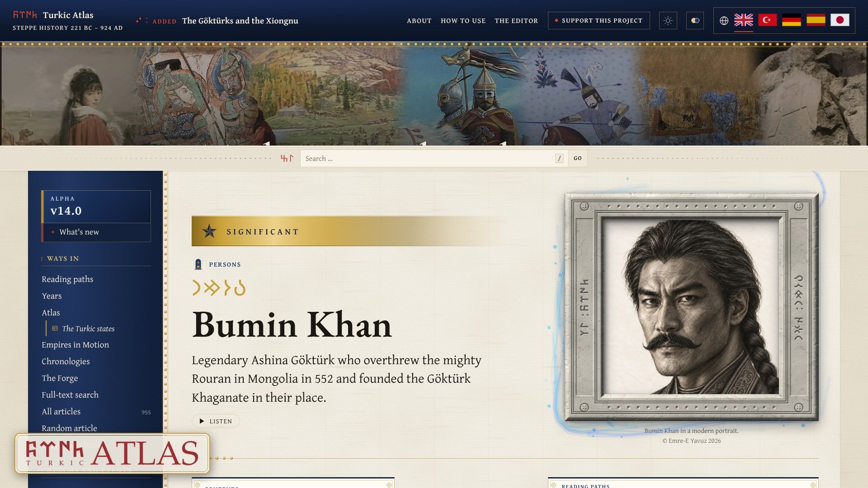This screenshot has height=488, width=868.
Task: Click the Persons category icon
Action: coord(198,264)
